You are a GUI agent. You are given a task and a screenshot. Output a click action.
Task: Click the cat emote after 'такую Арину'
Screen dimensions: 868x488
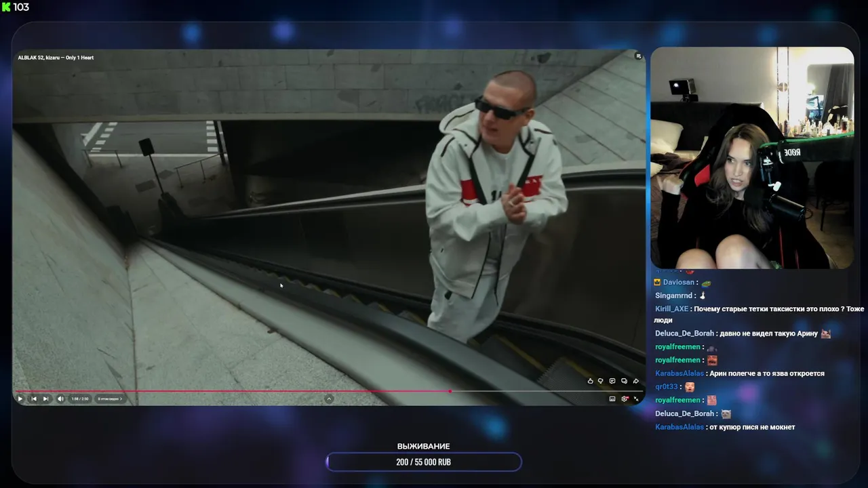coord(826,333)
